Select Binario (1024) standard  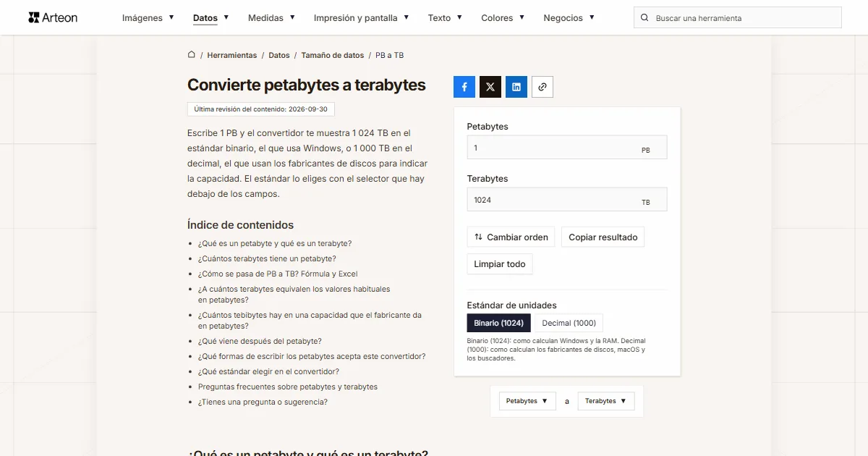pyautogui.click(x=499, y=323)
